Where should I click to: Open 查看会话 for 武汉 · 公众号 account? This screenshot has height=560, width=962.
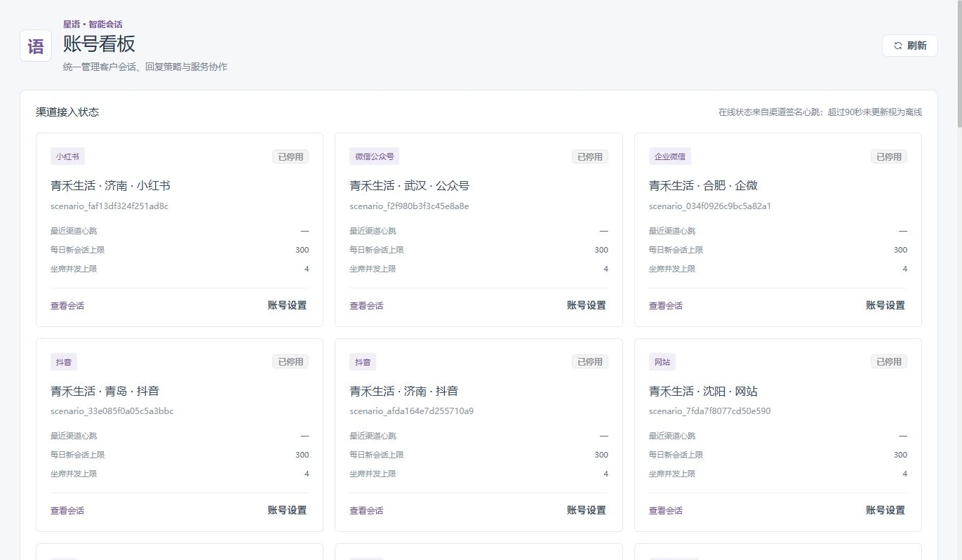click(366, 306)
